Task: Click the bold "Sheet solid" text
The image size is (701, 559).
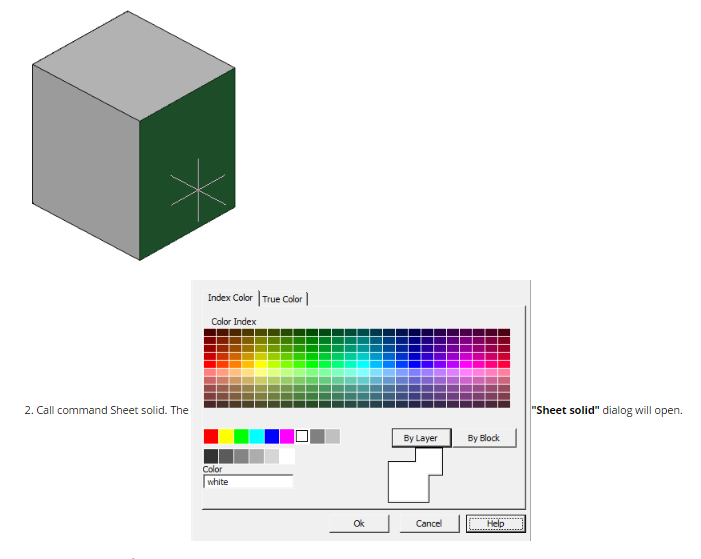Action: pyautogui.click(x=566, y=410)
